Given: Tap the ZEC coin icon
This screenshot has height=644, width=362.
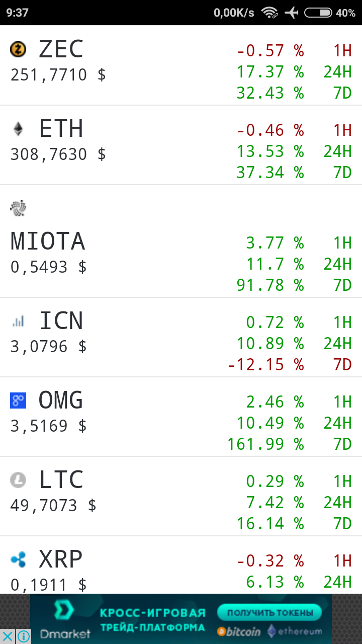Looking at the screenshot, I should 18,49.
